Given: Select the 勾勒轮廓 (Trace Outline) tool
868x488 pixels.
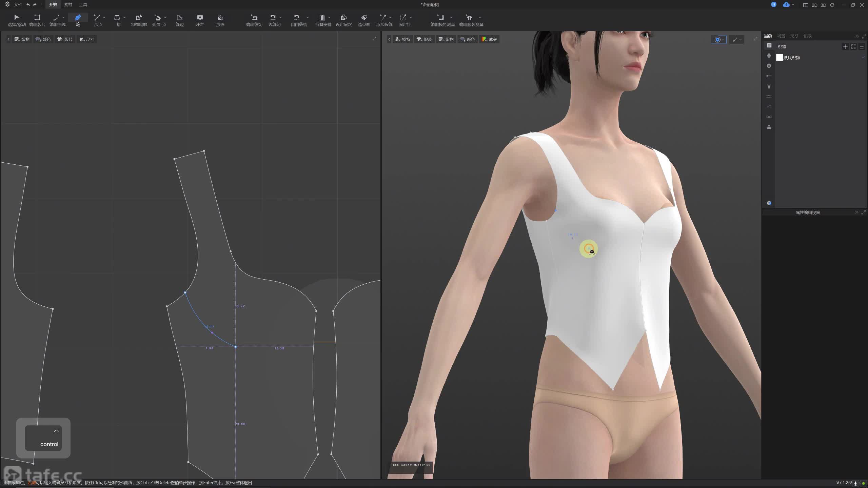Looking at the screenshot, I should point(139,20).
